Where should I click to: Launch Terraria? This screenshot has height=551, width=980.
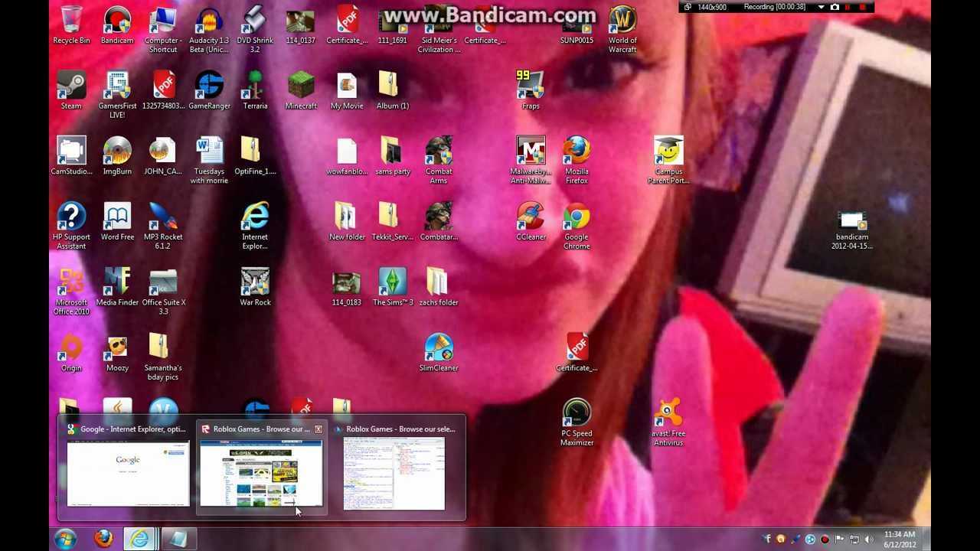click(x=255, y=90)
